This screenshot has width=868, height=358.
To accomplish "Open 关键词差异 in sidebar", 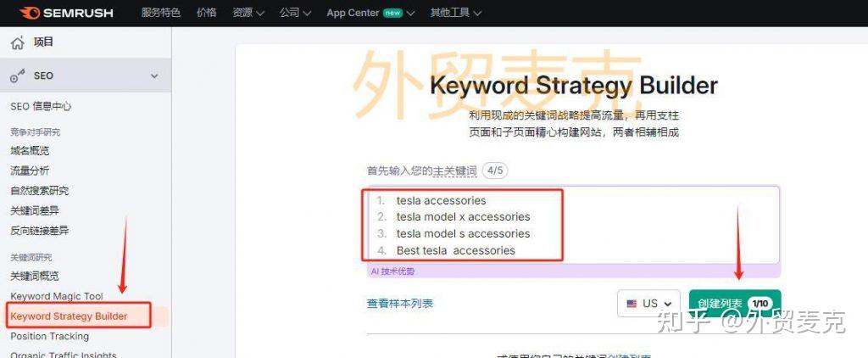I will (35, 210).
